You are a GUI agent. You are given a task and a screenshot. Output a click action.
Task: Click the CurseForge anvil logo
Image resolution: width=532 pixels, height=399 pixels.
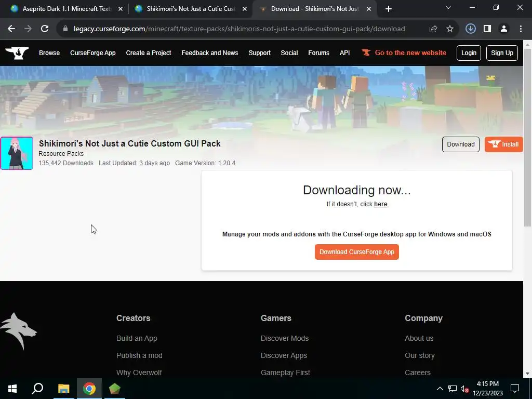point(17,53)
